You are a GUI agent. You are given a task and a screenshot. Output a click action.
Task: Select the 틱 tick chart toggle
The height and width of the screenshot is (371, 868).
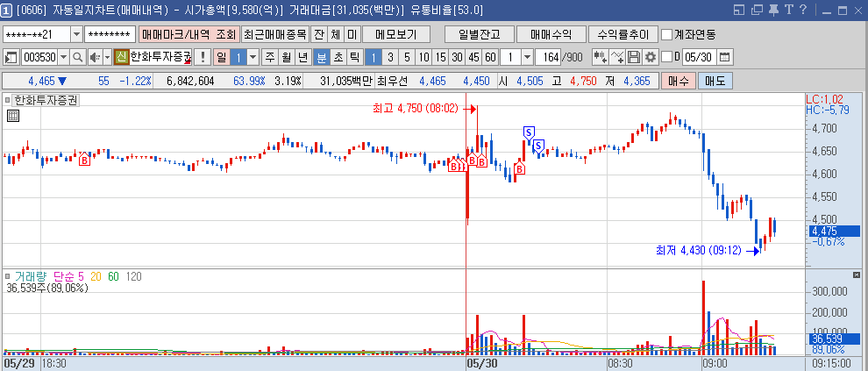(353, 57)
